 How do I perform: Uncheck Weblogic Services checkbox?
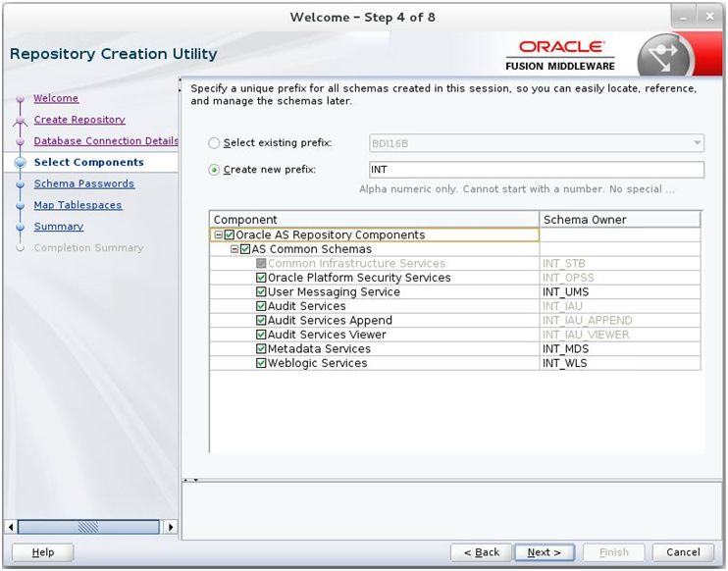[x=261, y=363]
